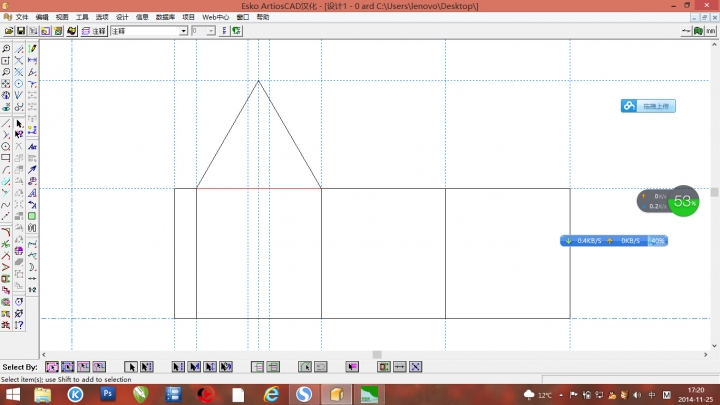Select the rectangle drawing tool
Screen dimensions: 720x405
6,158
